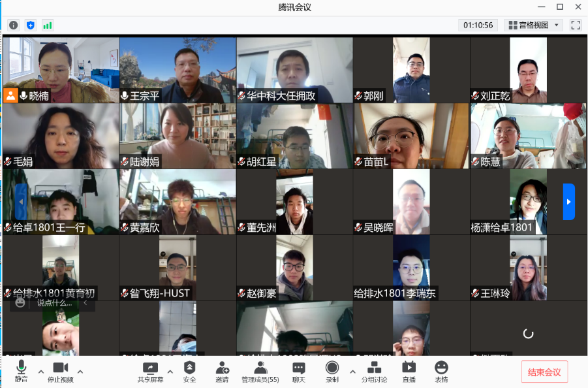588x388 pixels.
Task: Click the meeting info icon
Action: (x=13, y=25)
